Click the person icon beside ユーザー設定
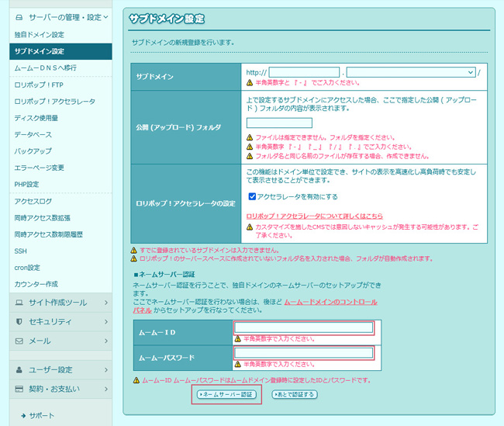The height and width of the screenshot is (426, 504). 19,369
